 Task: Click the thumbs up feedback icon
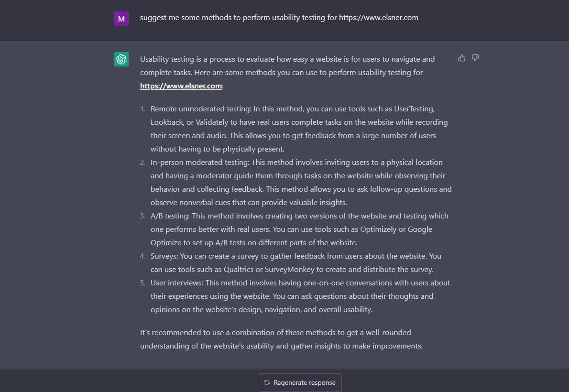tap(462, 58)
